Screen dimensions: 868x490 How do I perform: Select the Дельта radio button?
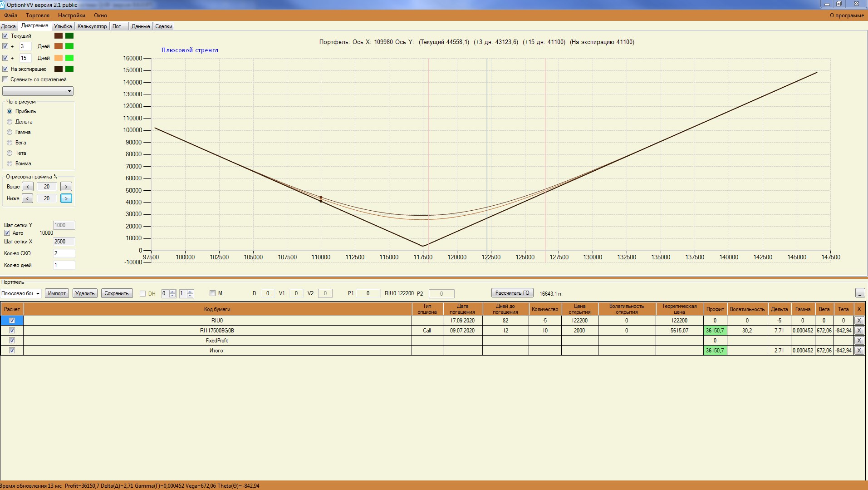point(10,122)
